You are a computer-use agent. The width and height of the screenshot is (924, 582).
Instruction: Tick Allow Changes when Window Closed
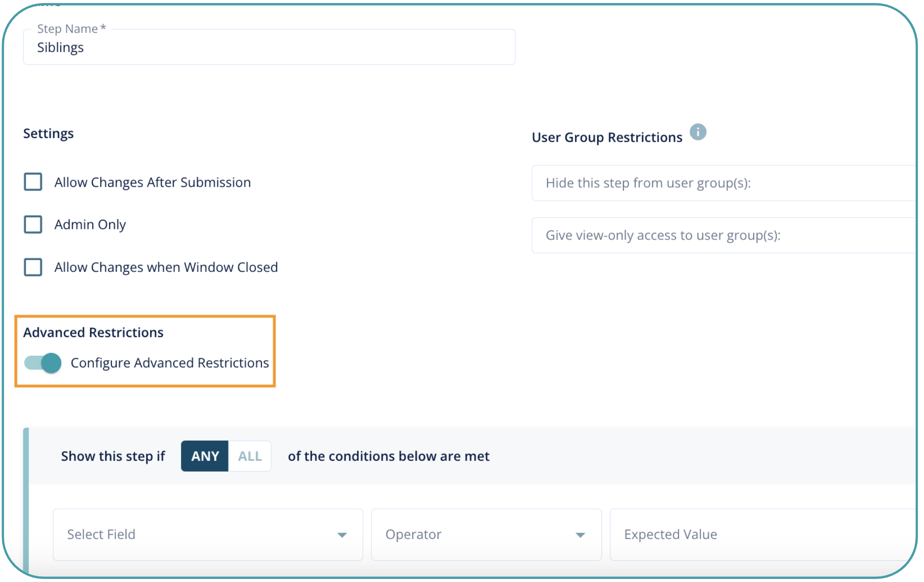click(x=33, y=267)
